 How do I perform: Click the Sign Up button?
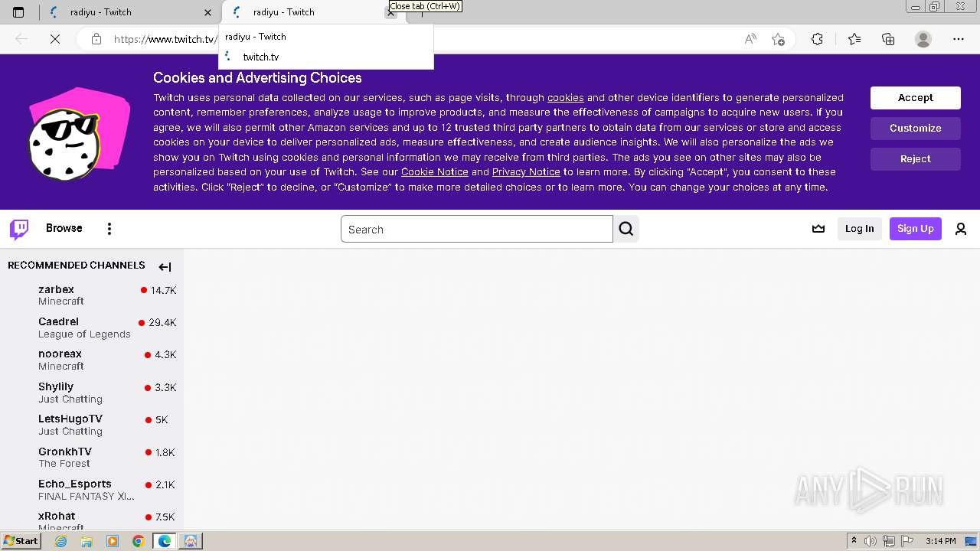point(916,229)
